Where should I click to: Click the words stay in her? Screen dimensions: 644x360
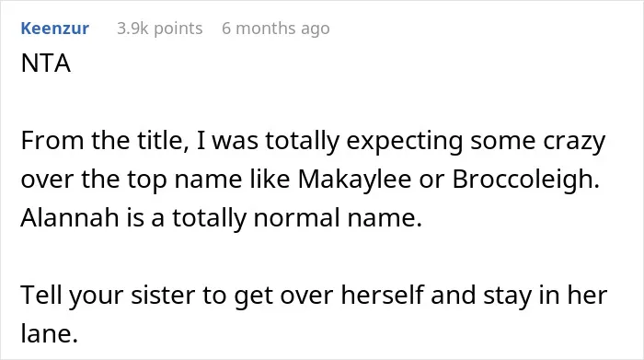pyautogui.click(x=545, y=295)
